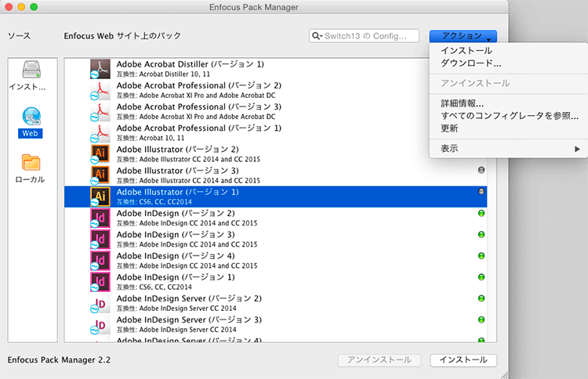Viewport: 588px width, 379px height.
Task: Select Adobe Illustrator (バージョン 1) highlighted row
Action: click(x=276, y=197)
